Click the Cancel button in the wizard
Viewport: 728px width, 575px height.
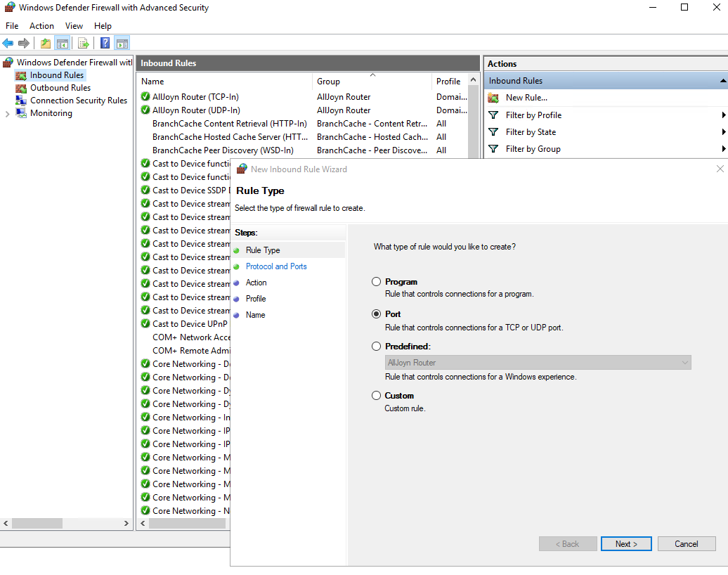pos(687,544)
